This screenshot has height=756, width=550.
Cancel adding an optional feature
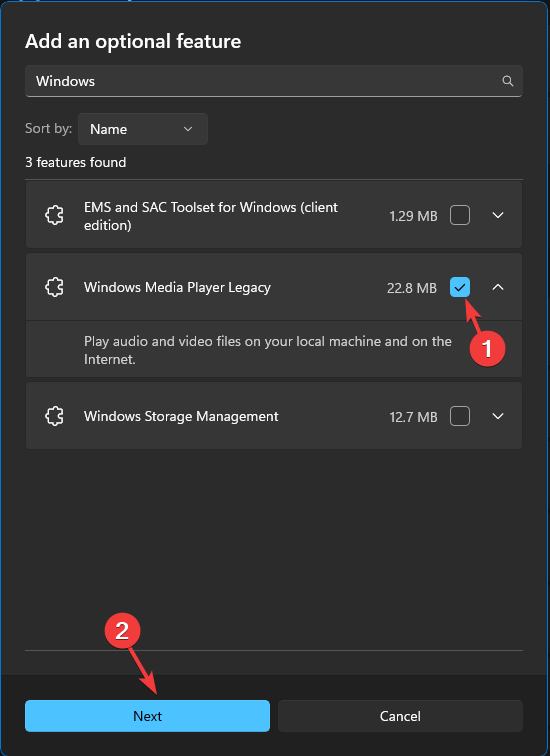(400, 716)
